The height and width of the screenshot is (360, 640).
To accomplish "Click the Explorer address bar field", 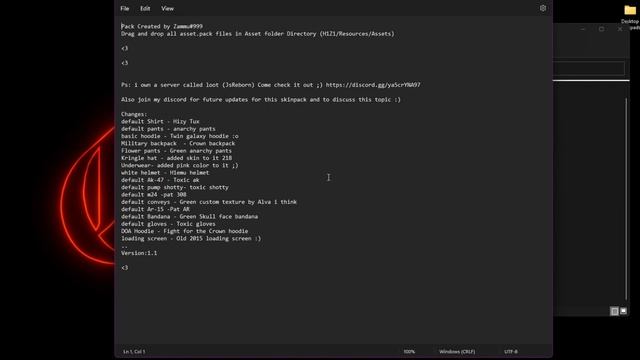I will pos(589,68).
